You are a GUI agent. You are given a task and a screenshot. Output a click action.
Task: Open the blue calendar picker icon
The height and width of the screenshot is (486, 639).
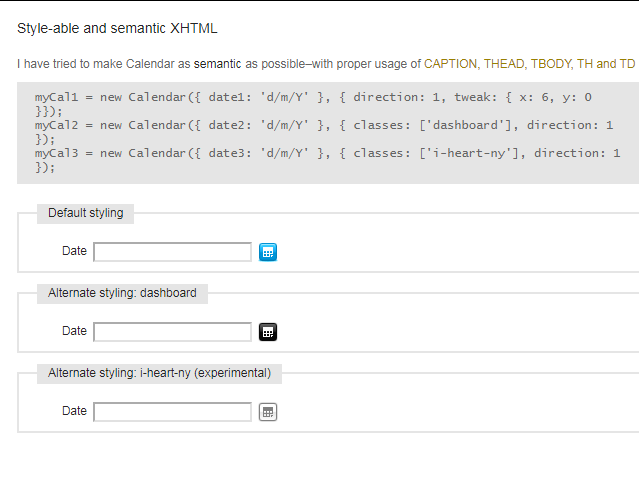pyautogui.click(x=268, y=252)
